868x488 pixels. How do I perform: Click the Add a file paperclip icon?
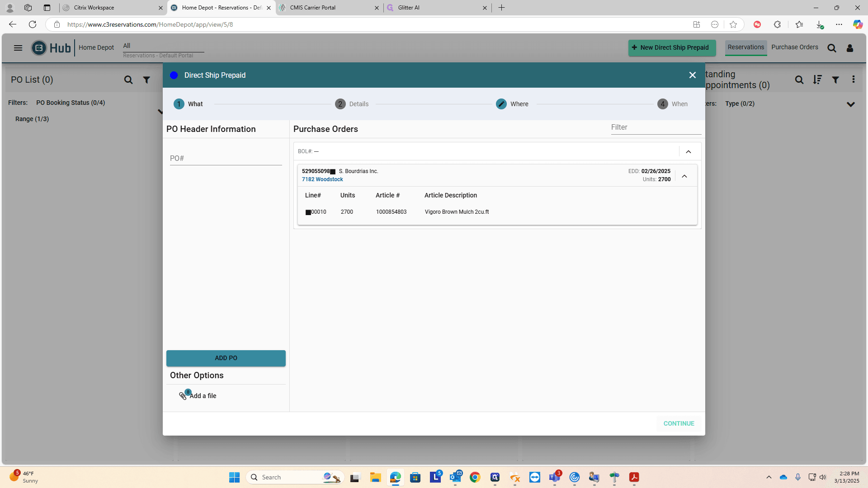point(183,396)
